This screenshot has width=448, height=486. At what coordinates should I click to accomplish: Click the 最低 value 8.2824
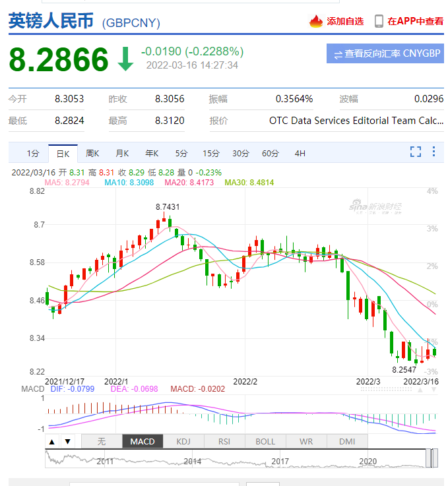[69, 121]
